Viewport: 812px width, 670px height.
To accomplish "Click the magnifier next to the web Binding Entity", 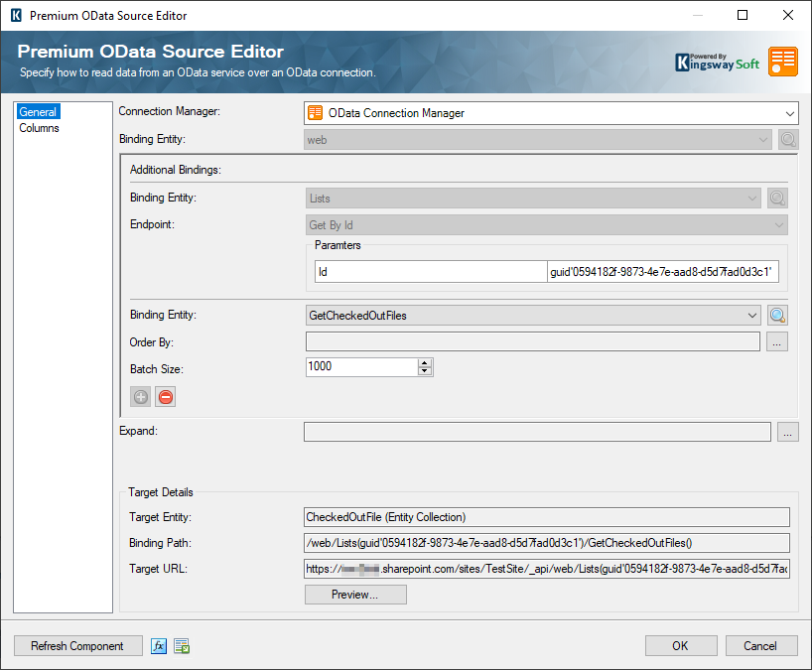I will (x=787, y=139).
